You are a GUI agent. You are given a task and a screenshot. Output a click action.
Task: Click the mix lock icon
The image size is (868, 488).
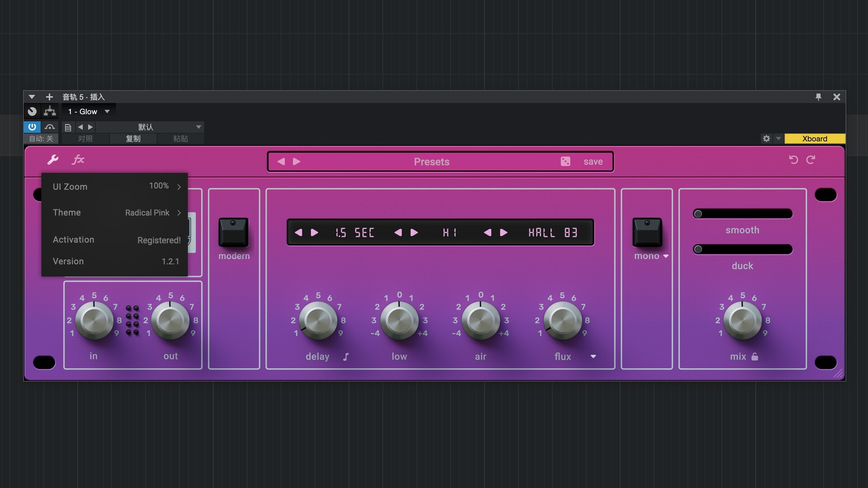pos(755,357)
